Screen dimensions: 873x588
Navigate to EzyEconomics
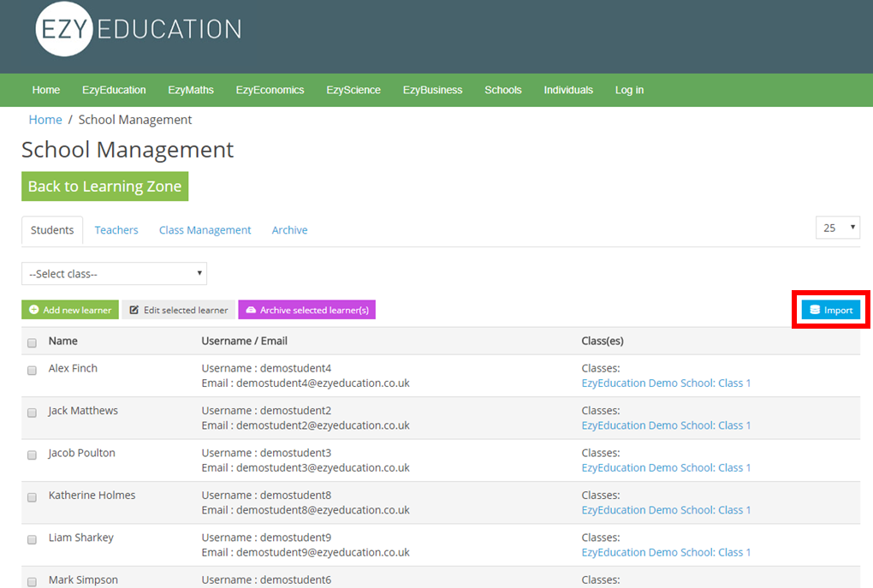click(270, 90)
